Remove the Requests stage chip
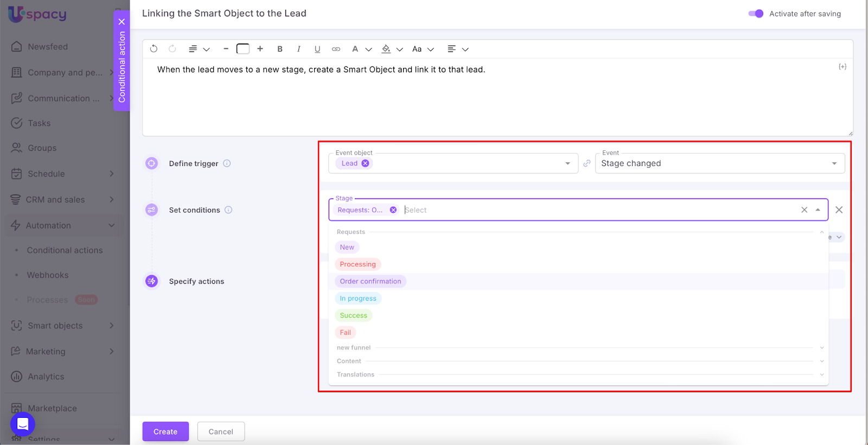The height and width of the screenshot is (445, 868). (x=393, y=210)
